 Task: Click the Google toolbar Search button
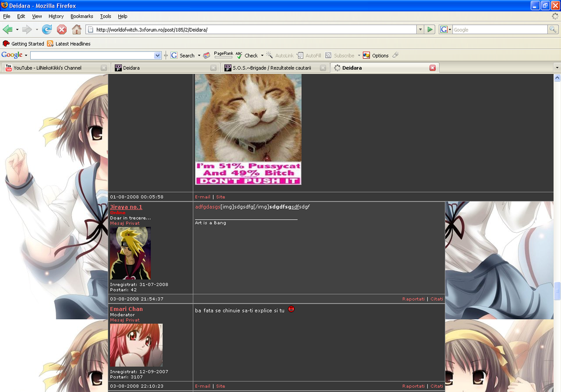click(183, 55)
